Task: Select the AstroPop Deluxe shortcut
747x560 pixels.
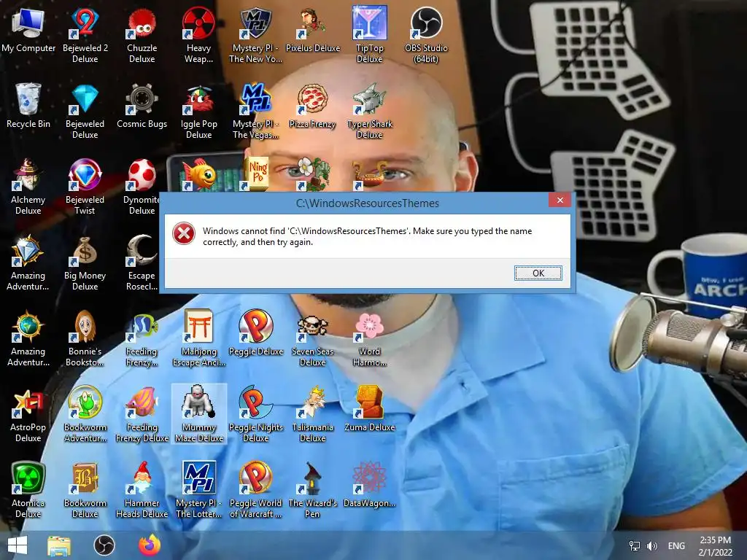Action: (x=28, y=414)
